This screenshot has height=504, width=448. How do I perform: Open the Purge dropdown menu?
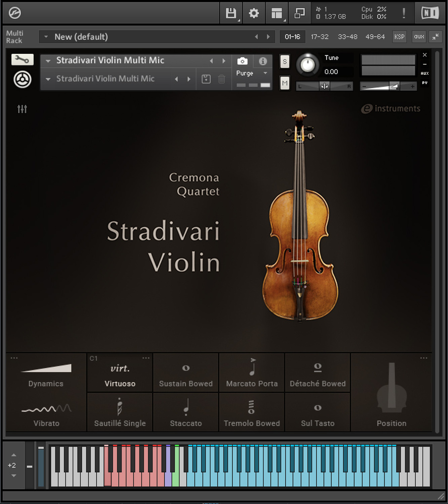point(252,74)
